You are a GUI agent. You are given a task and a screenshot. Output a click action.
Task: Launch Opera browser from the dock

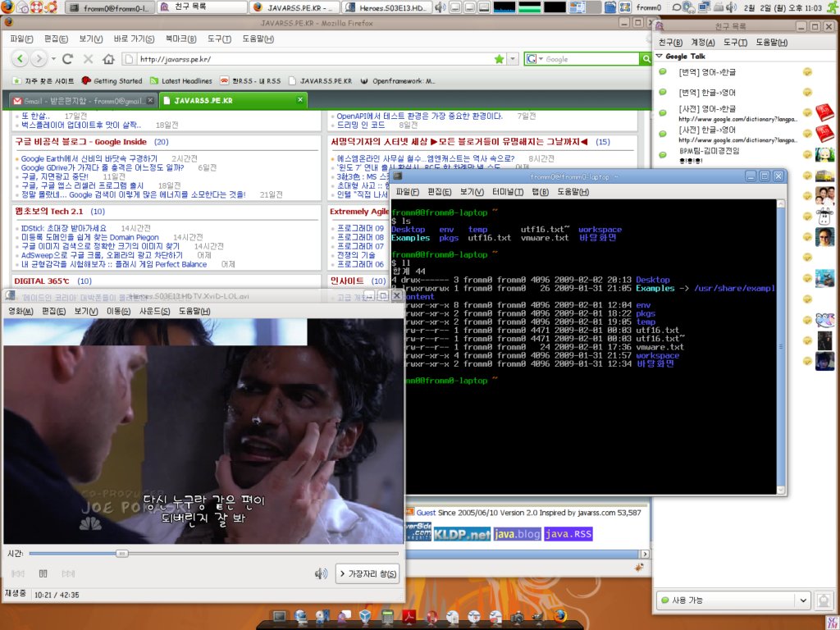pos(431,617)
